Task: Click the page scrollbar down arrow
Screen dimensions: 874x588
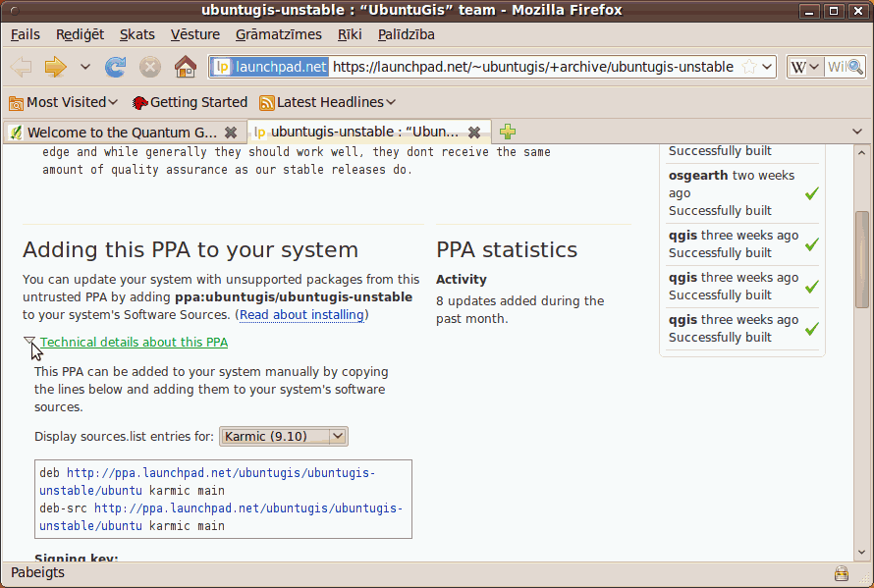Action: (x=862, y=553)
